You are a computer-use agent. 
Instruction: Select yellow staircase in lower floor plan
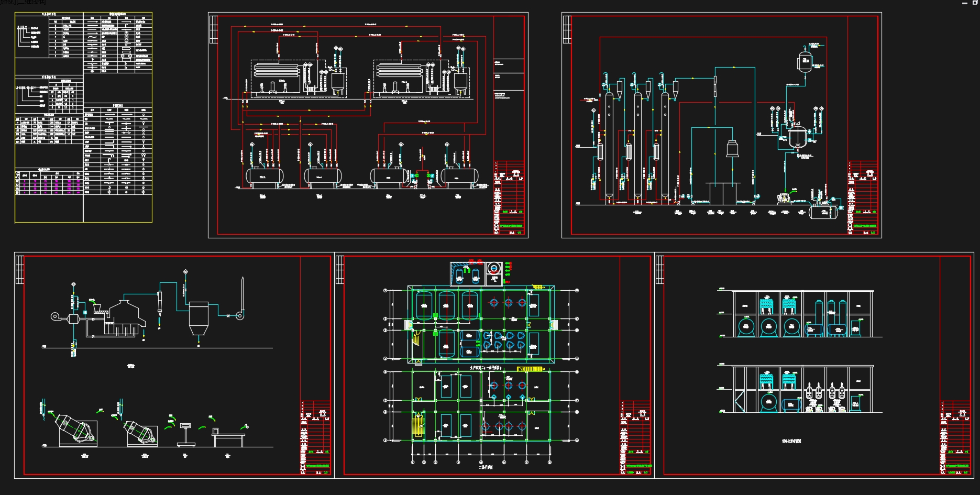418,425
